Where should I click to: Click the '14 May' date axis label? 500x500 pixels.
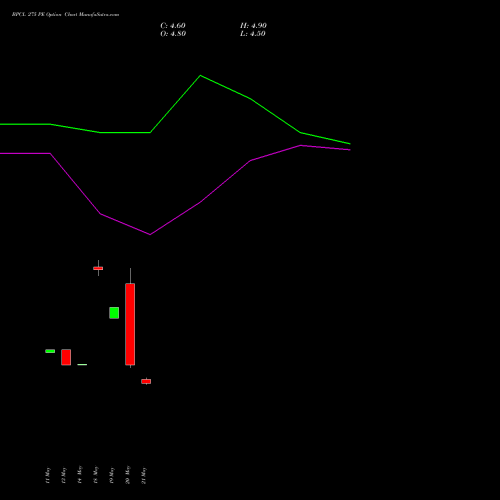tap(80, 475)
